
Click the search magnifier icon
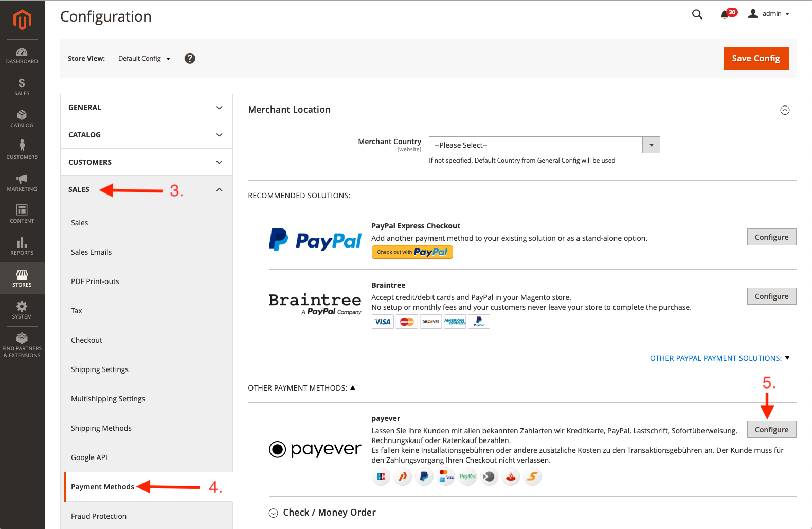(697, 14)
